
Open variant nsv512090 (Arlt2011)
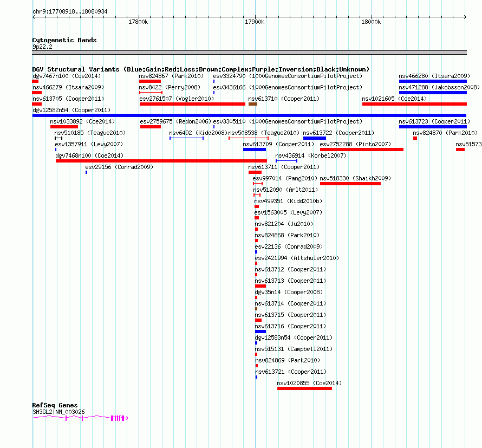(285, 190)
